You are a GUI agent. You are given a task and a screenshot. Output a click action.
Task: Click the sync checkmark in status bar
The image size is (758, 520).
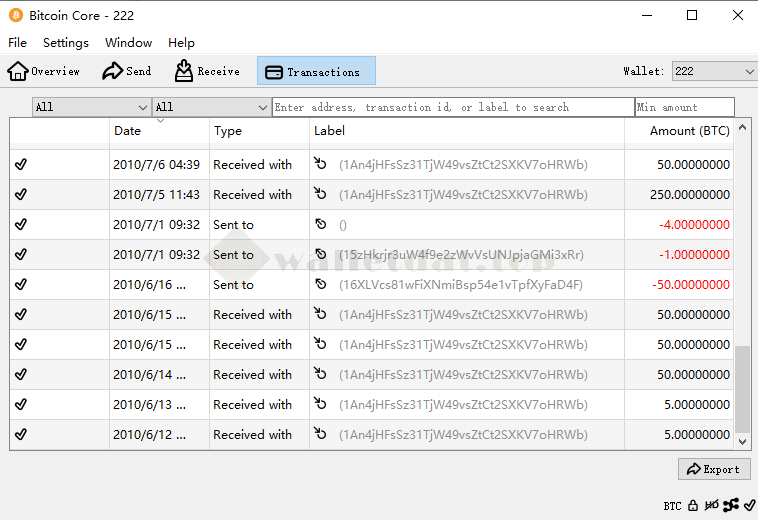click(x=747, y=506)
